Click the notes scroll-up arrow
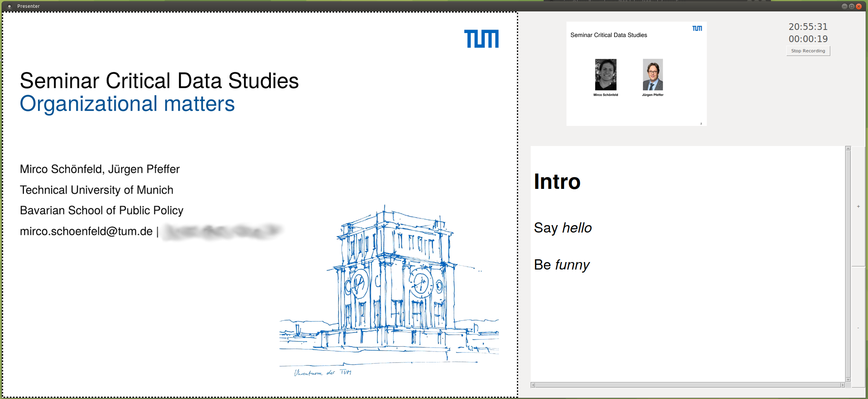868x399 pixels. tap(848, 148)
